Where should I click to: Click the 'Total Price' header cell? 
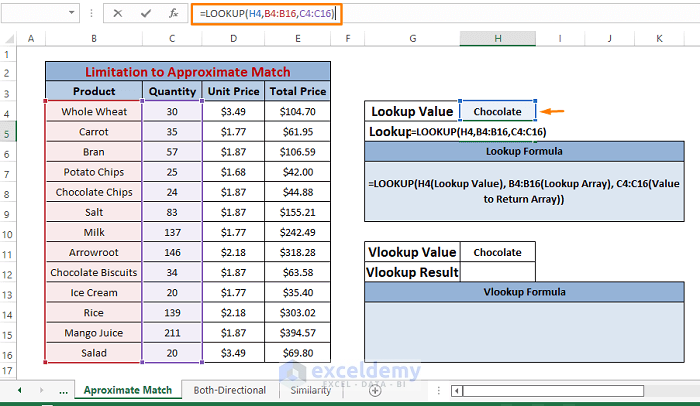(297, 91)
